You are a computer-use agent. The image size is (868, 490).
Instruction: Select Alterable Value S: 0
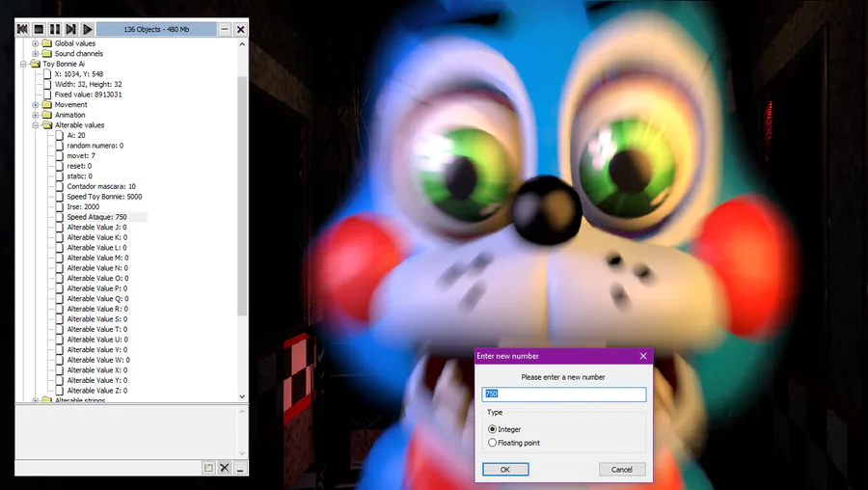pos(97,319)
